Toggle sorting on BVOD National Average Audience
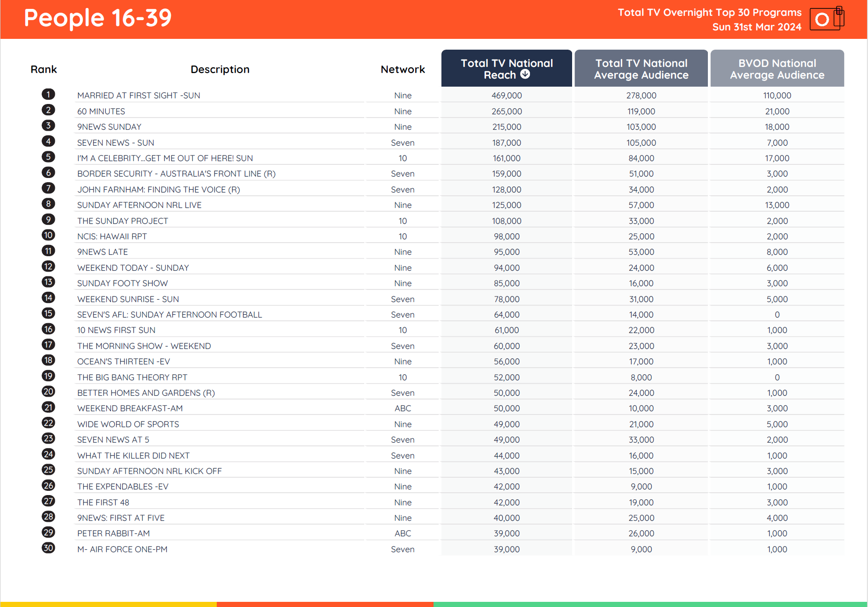The image size is (868, 607). click(x=777, y=68)
